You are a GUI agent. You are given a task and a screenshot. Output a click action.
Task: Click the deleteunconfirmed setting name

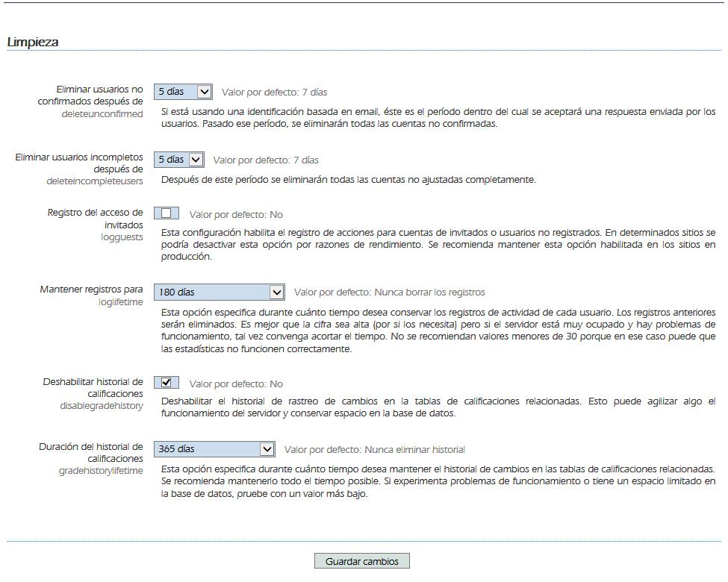[x=102, y=114]
